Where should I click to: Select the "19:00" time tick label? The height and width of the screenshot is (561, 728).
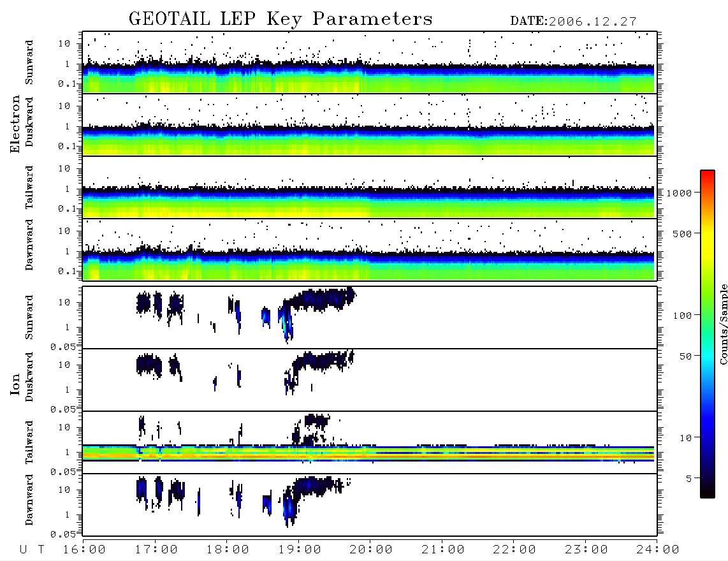point(300,550)
